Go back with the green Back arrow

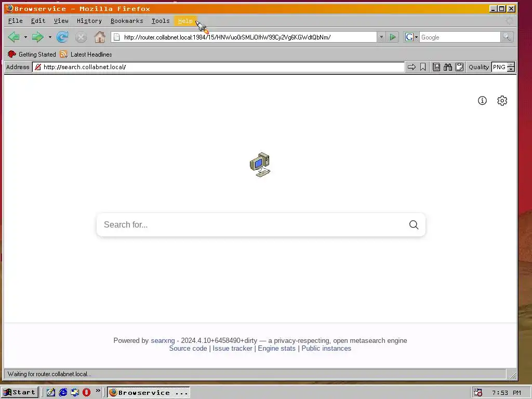coord(14,37)
